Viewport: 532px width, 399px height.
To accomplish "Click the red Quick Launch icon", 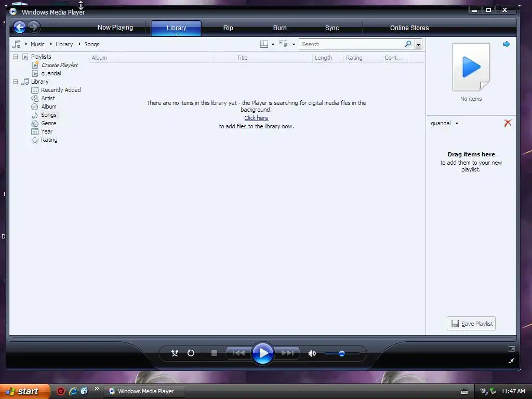I will (61, 391).
